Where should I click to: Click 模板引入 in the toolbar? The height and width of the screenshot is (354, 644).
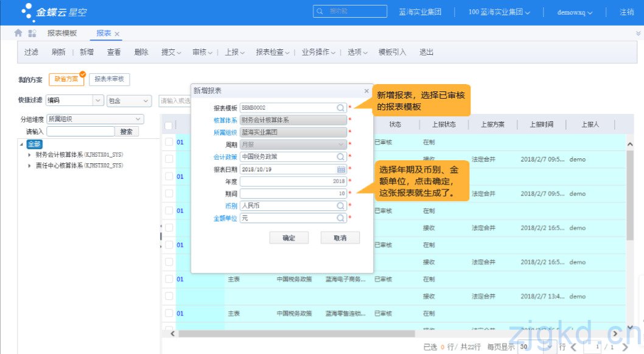point(392,52)
